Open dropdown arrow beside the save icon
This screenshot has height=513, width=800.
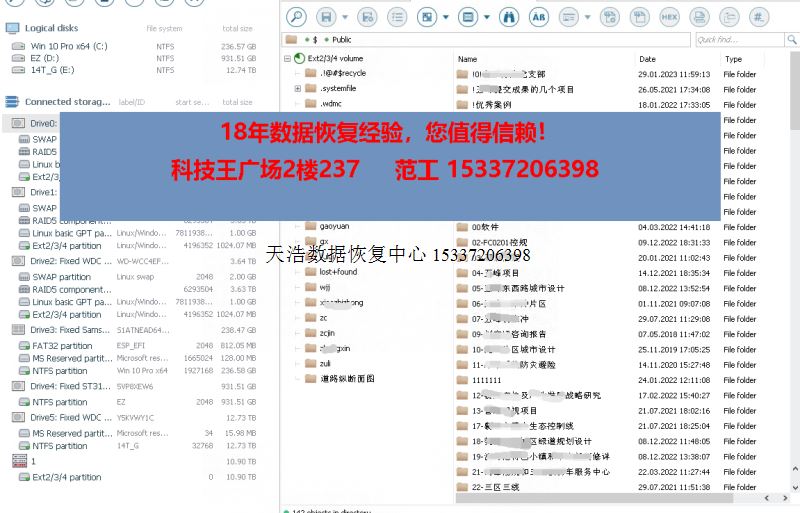click(x=345, y=17)
